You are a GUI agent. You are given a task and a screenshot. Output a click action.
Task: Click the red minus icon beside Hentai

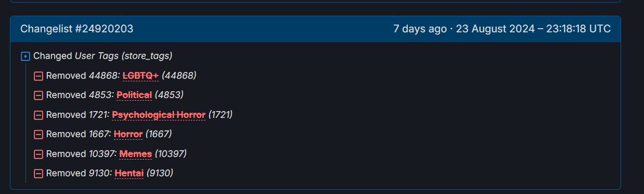click(x=38, y=174)
